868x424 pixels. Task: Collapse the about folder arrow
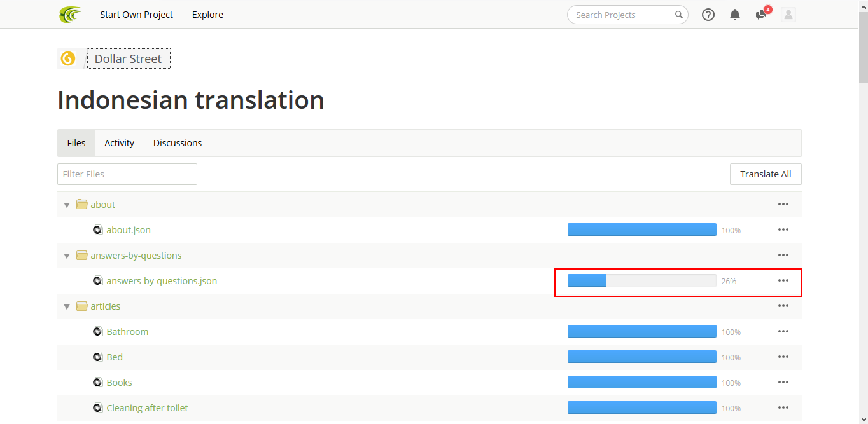66,205
